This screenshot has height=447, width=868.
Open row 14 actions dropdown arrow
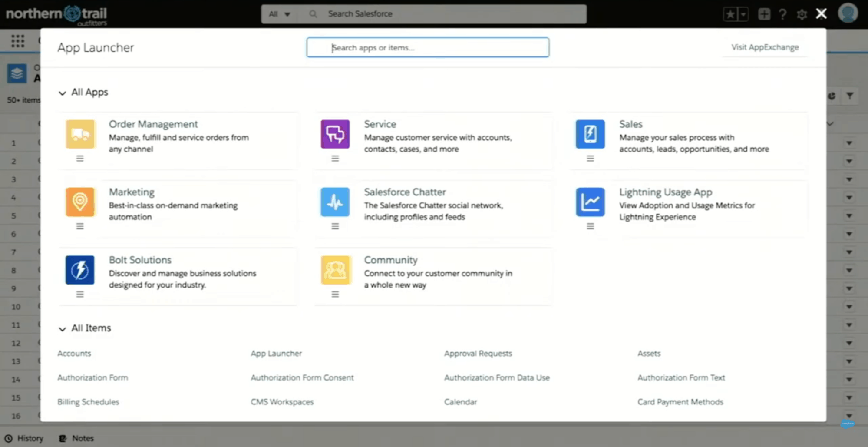849,379
